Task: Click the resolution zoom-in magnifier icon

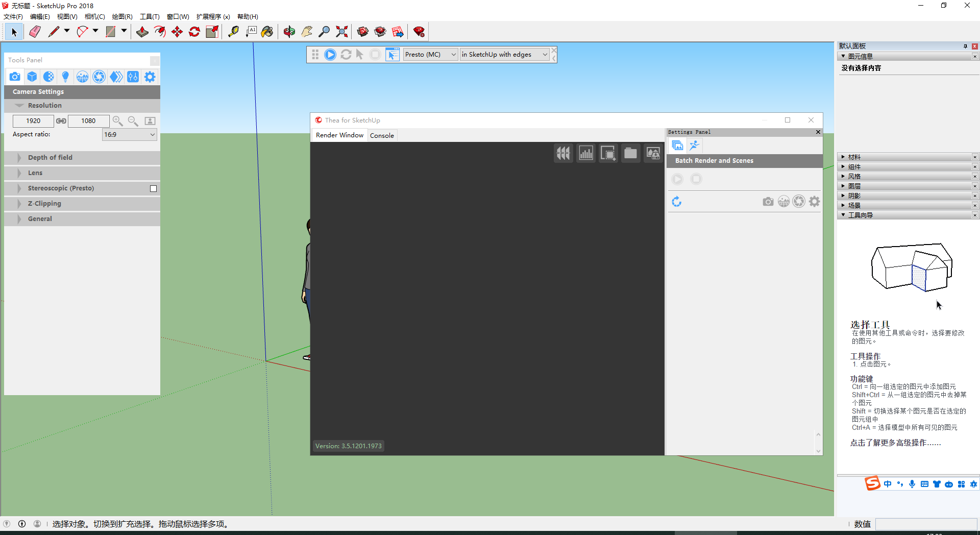Action: tap(117, 121)
